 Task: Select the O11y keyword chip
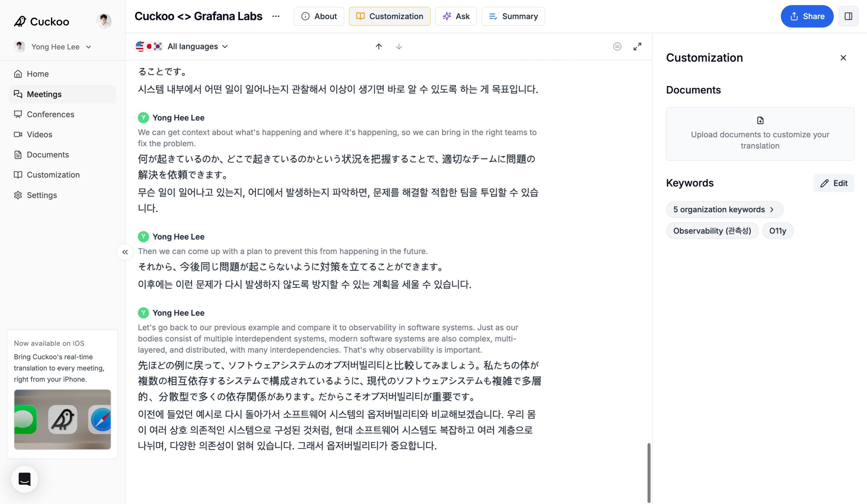778,231
